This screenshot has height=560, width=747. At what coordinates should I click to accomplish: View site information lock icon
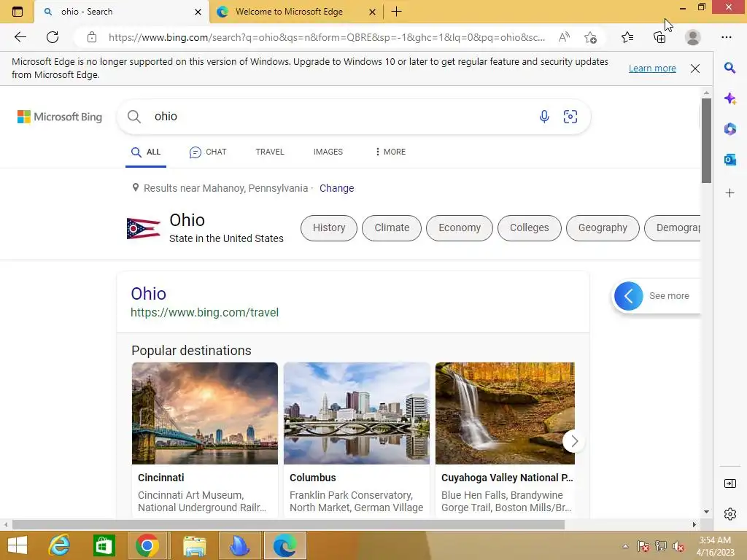click(92, 37)
